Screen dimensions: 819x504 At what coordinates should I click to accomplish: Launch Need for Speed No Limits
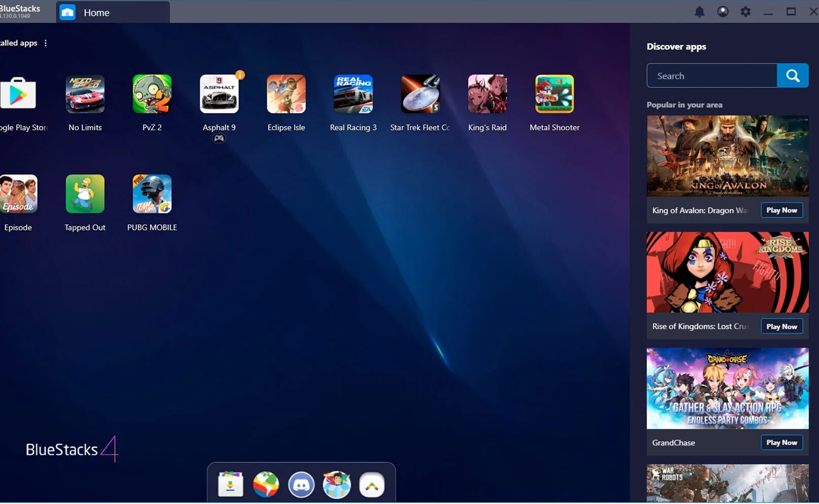tap(85, 94)
